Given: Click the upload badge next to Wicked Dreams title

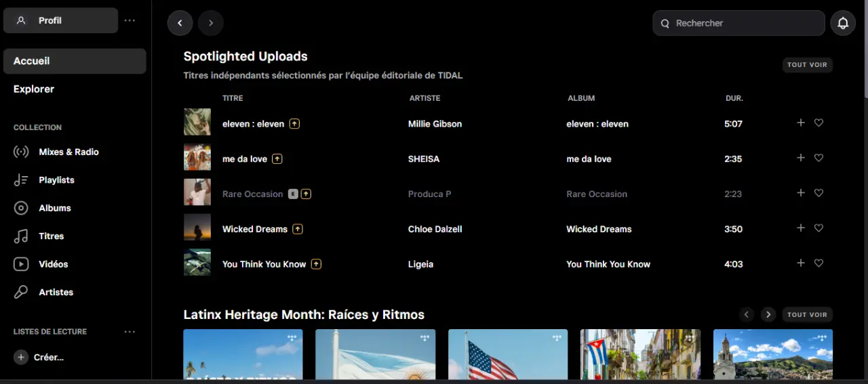Looking at the screenshot, I should coord(298,229).
